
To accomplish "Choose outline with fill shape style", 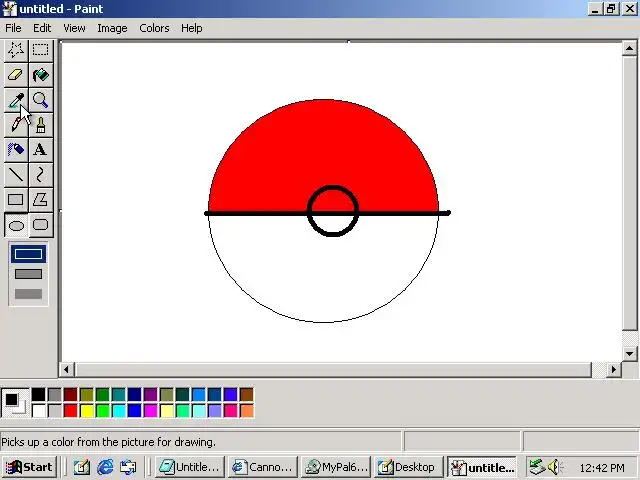I will pos(28,274).
